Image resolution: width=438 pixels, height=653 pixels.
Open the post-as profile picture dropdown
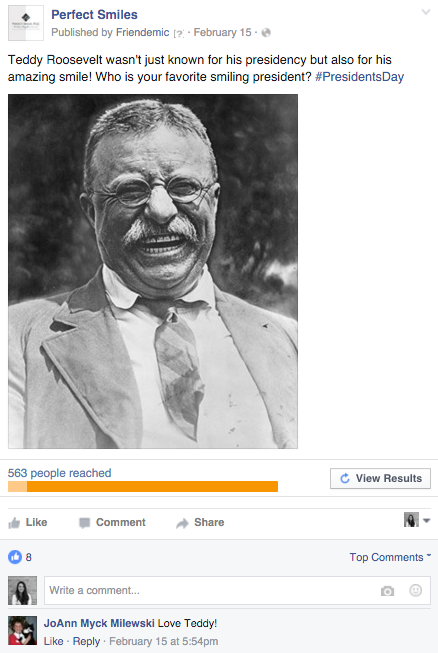click(417, 520)
